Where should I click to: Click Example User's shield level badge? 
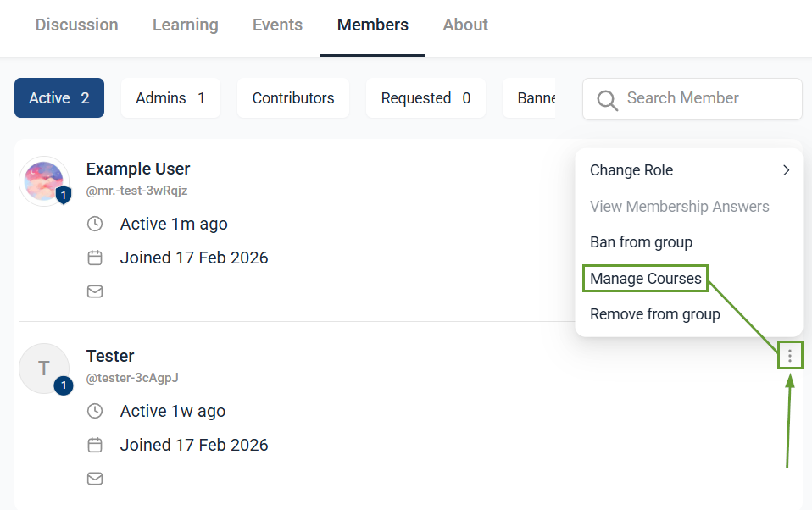click(x=64, y=196)
